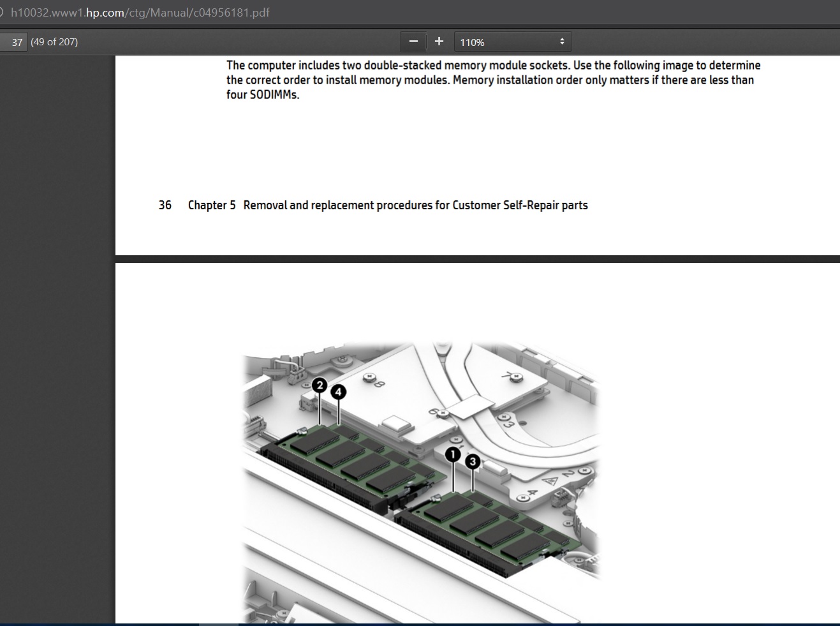Click callout balloon 4 beside callout 2

(337, 392)
